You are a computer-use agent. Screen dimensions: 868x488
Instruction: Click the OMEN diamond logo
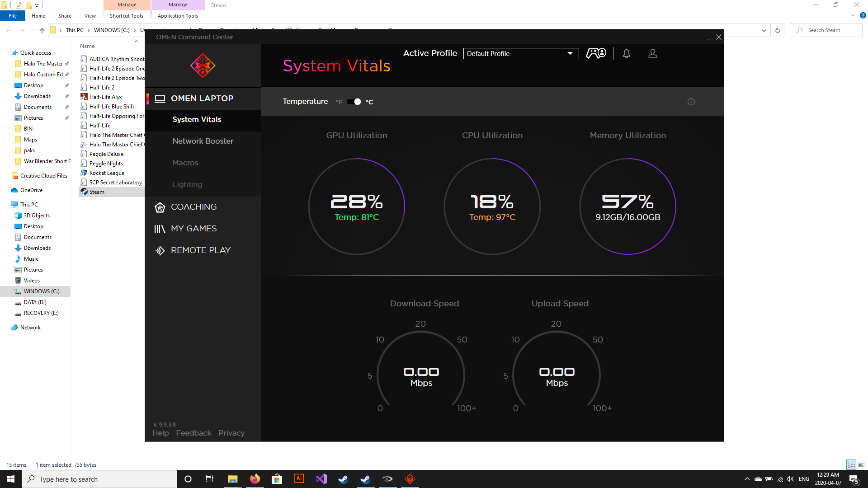203,66
